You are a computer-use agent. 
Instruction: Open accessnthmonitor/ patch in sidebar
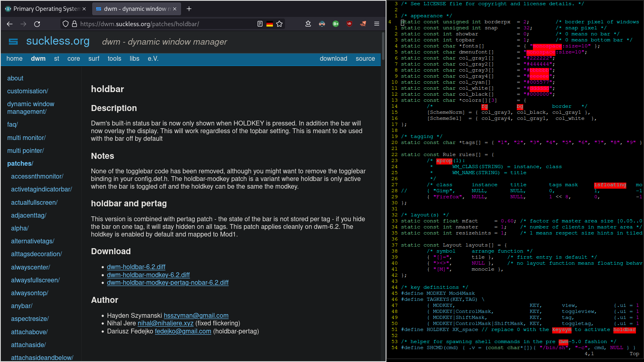coord(37,177)
